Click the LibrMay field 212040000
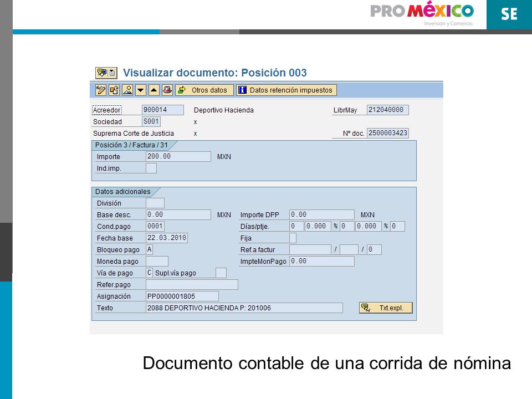532x399 pixels. [x=388, y=110]
